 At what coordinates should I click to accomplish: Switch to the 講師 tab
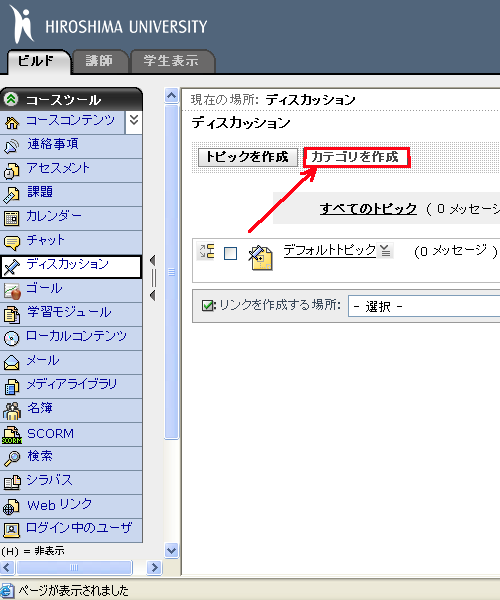(x=99, y=61)
